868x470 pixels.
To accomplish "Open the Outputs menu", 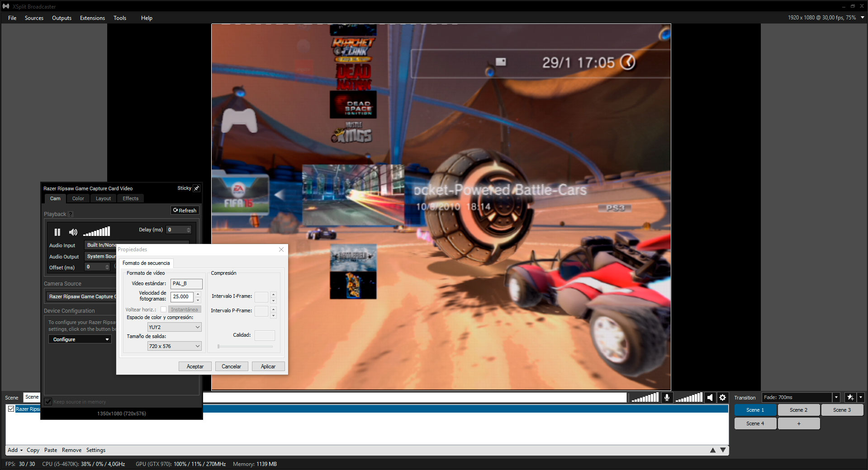I will (x=62, y=18).
